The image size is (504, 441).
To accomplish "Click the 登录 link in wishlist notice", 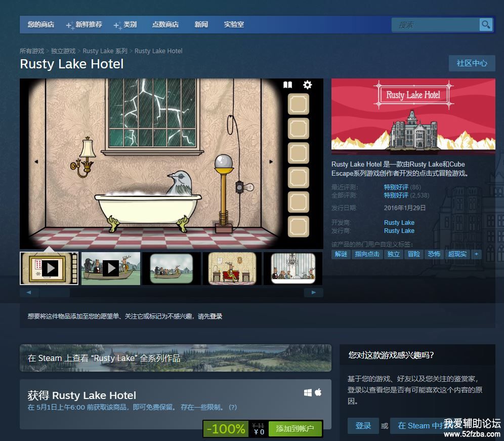I will click(216, 316).
